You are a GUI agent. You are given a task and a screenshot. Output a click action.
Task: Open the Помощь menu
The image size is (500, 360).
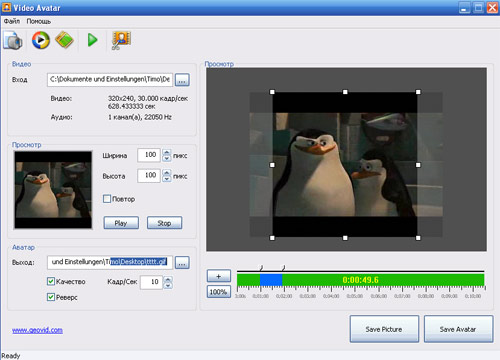tap(39, 21)
